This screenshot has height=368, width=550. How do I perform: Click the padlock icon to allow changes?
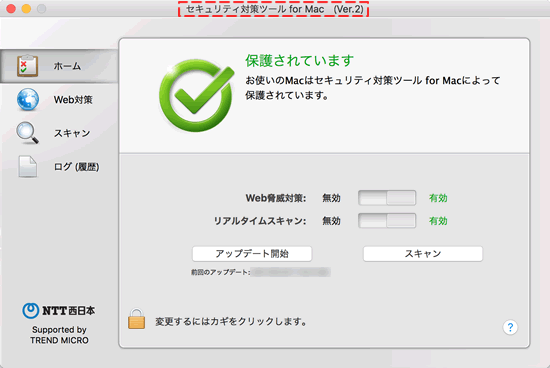(x=136, y=319)
